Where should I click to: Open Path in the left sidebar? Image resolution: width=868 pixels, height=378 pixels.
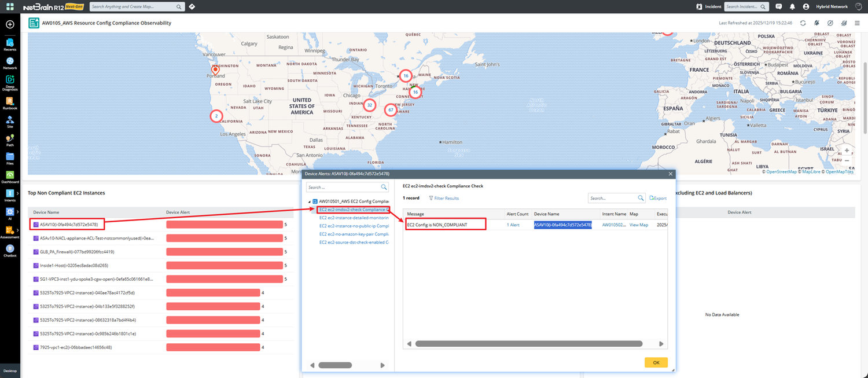(10, 141)
